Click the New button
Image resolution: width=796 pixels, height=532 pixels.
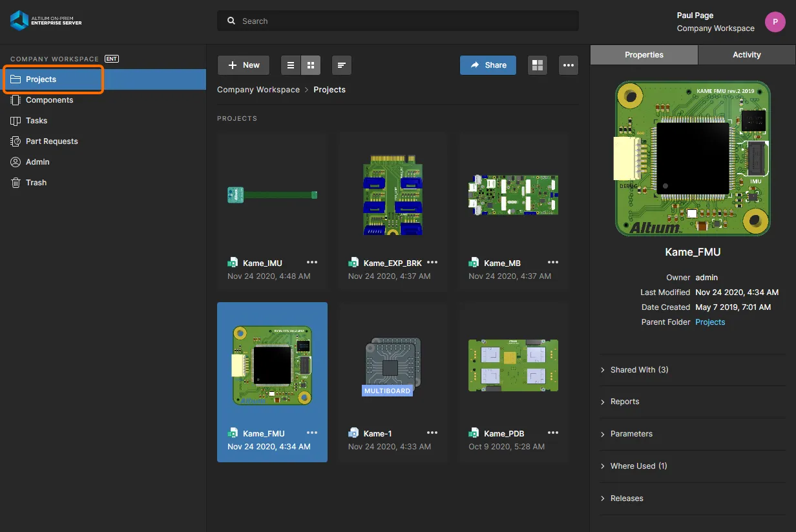pyautogui.click(x=244, y=65)
